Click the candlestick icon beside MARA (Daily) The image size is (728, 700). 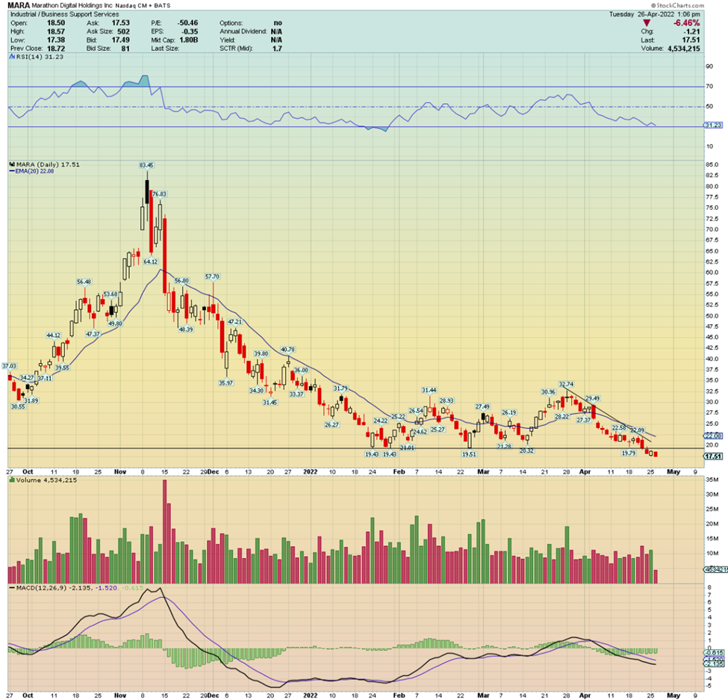(13, 164)
